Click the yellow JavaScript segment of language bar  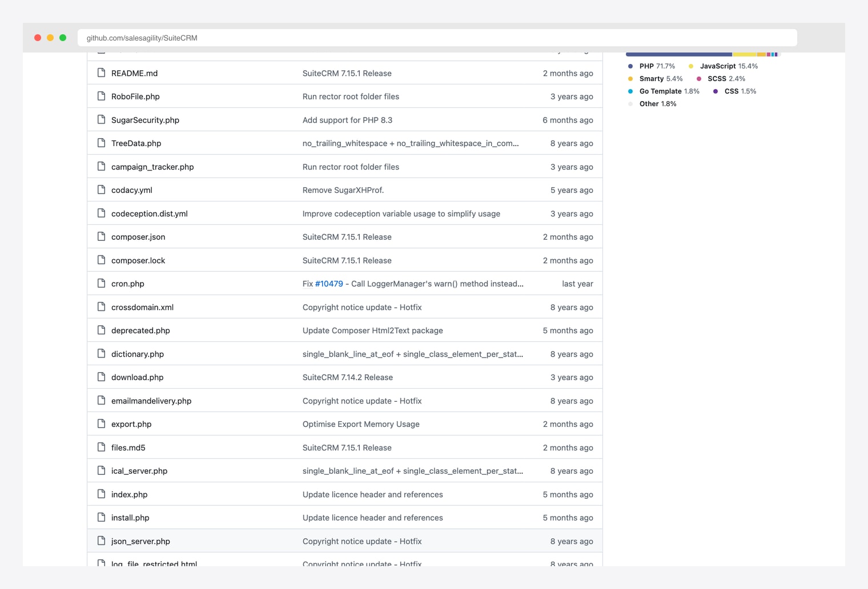(x=745, y=54)
